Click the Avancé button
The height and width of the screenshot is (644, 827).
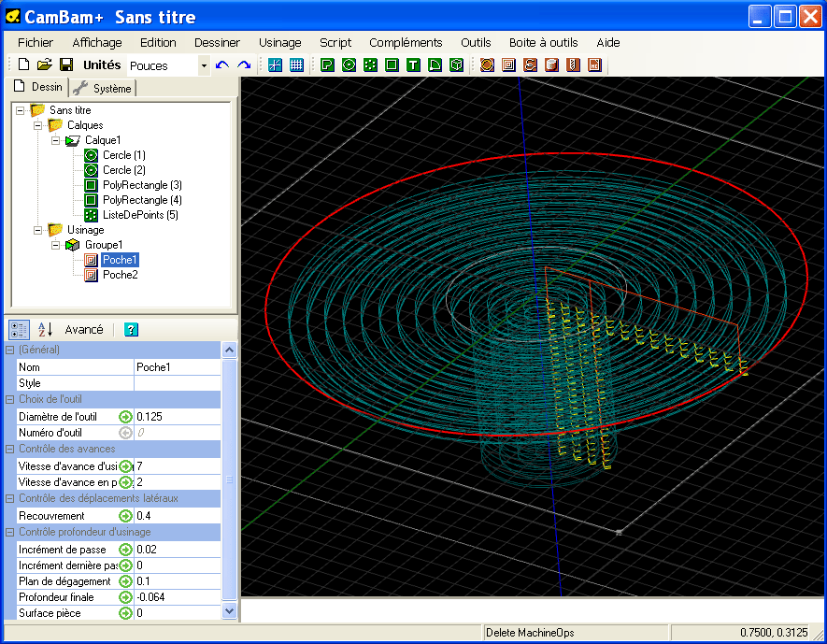point(84,329)
